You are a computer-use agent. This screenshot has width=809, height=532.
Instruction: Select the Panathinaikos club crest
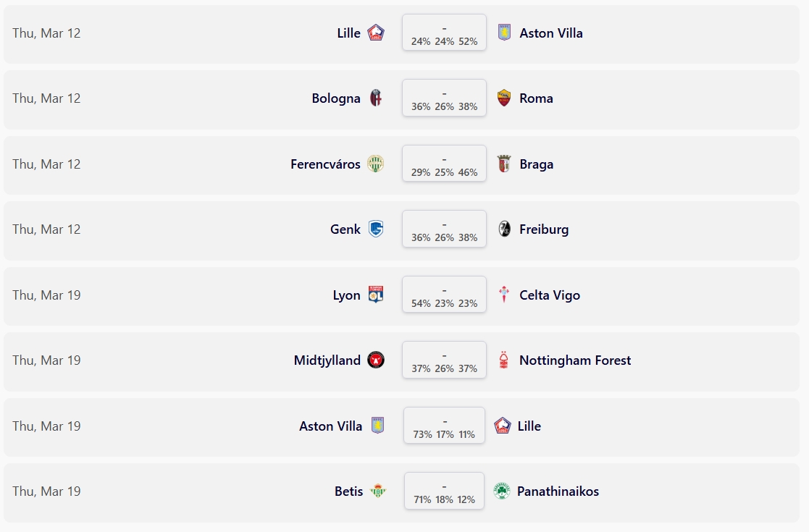pos(502,491)
